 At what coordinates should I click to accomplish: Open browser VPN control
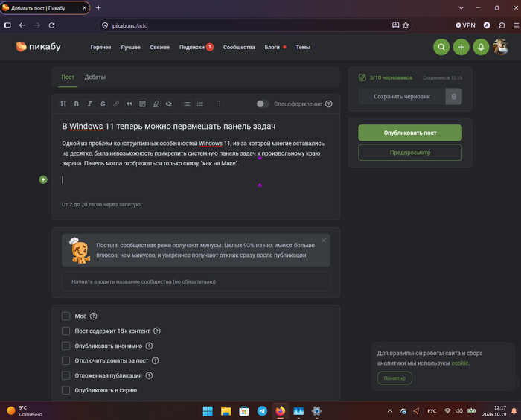pyautogui.click(x=465, y=25)
